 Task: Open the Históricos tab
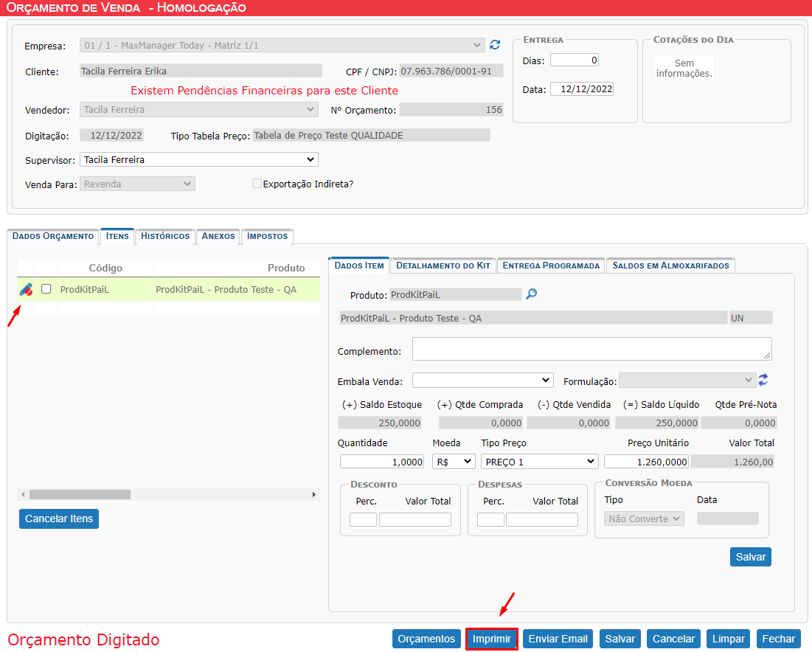point(165,236)
